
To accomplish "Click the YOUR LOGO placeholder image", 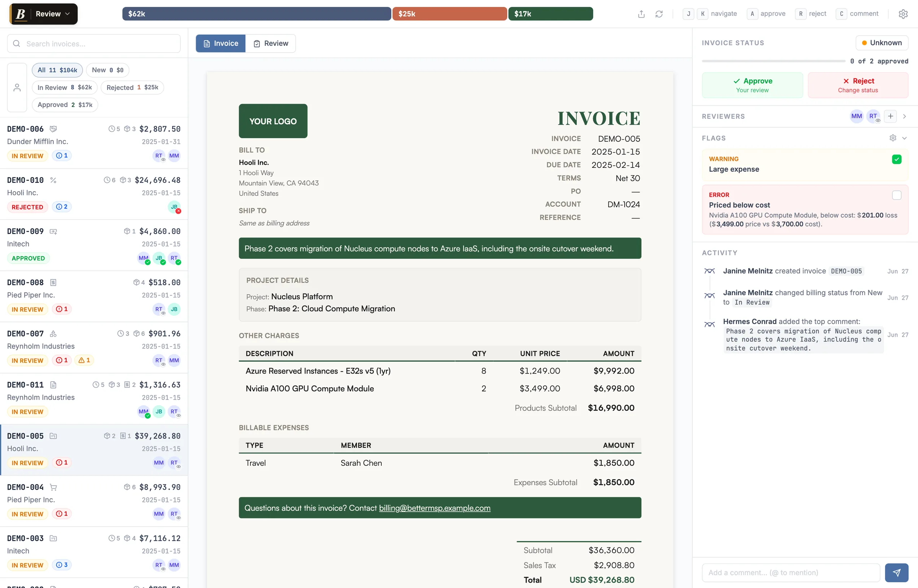I will (273, 121).
